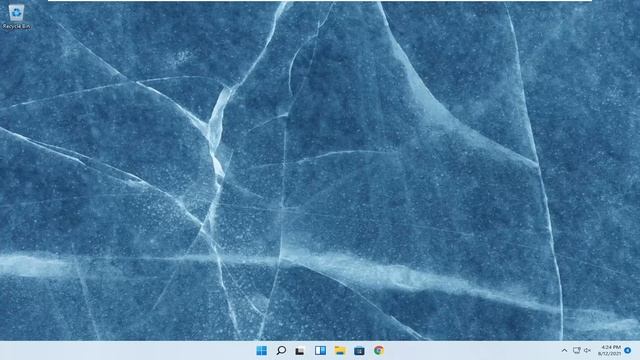The height and width of the screenshot is (360, 640).
Task: Open network status tray icon
Action: pyautogui.click(x=576, y=351)
